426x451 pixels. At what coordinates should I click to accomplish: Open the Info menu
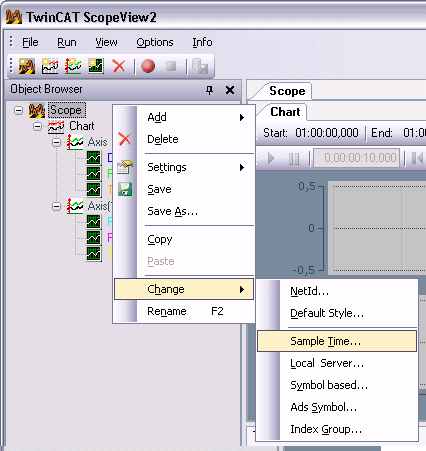click(202, 42)
